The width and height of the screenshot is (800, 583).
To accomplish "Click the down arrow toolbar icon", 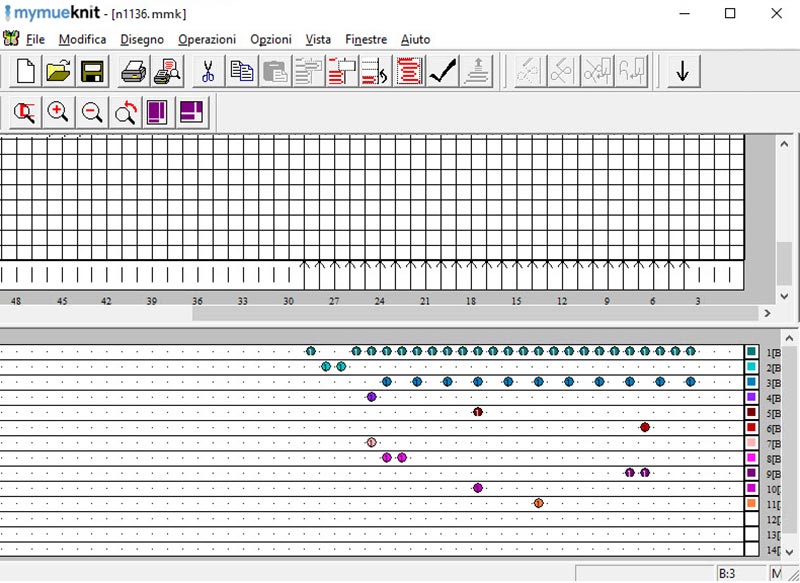I will click(x=682, y=72).
